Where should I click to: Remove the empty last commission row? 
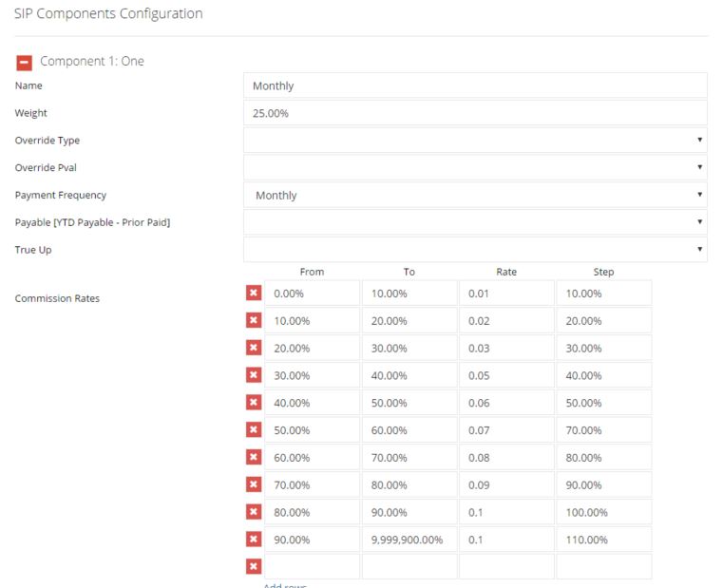pos(254,566)
